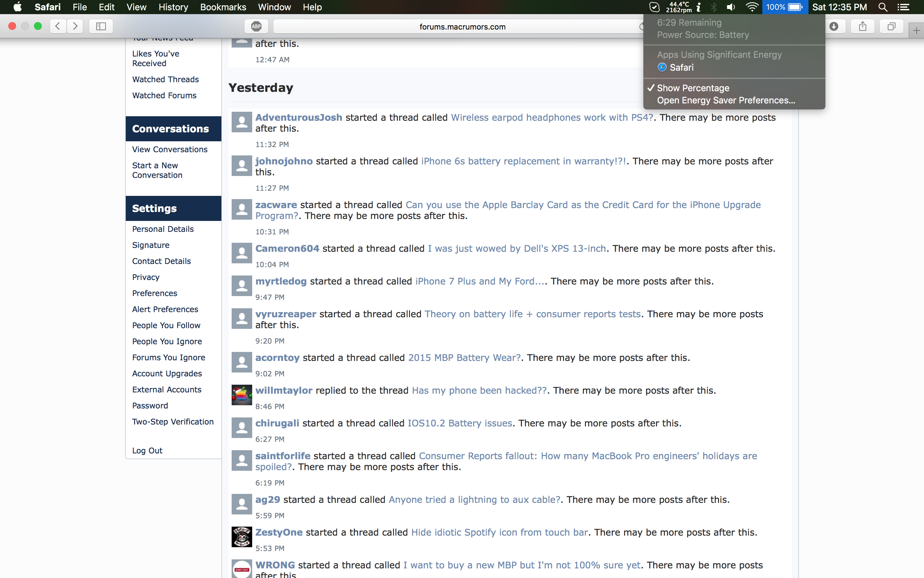Open the Wi-Fi status menu
This screenshot has width=924, height=578.
[752, 7]
